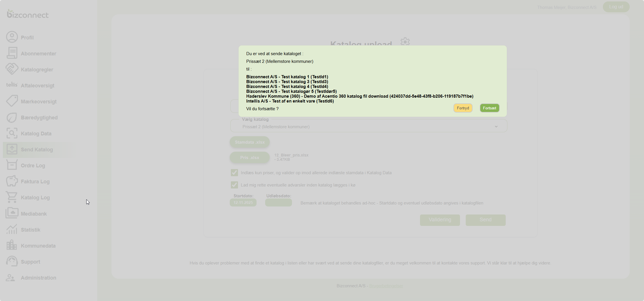Select Katalogregler in the sidebar

(37, 69)
